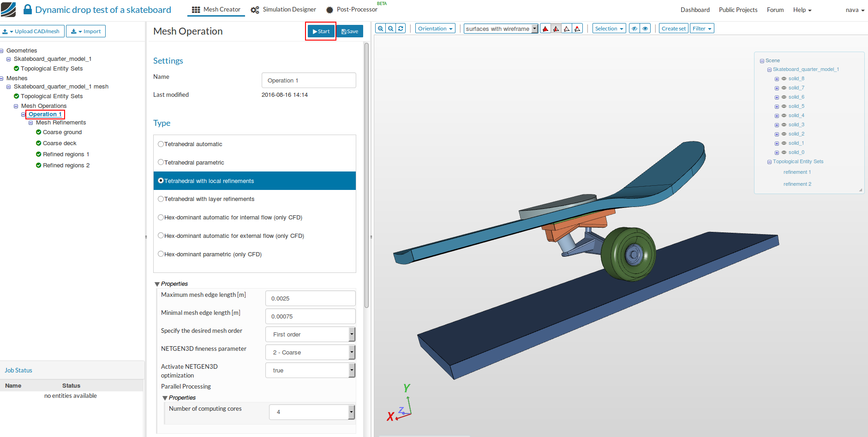Open the Selection dropdown
868x437 pixels.
(x=609, y=29)
